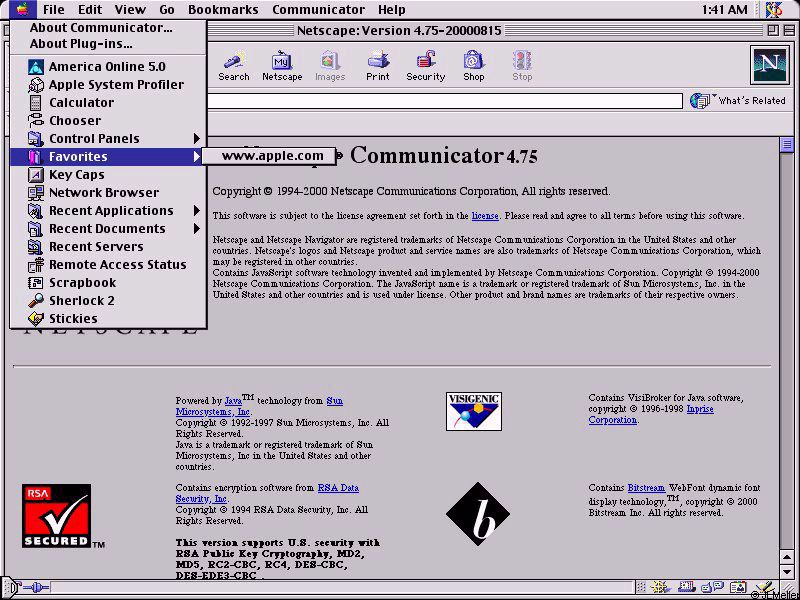Open Chooser from the Apple menu
Viewport: 800px width, 600px height.
click(108, 120)
